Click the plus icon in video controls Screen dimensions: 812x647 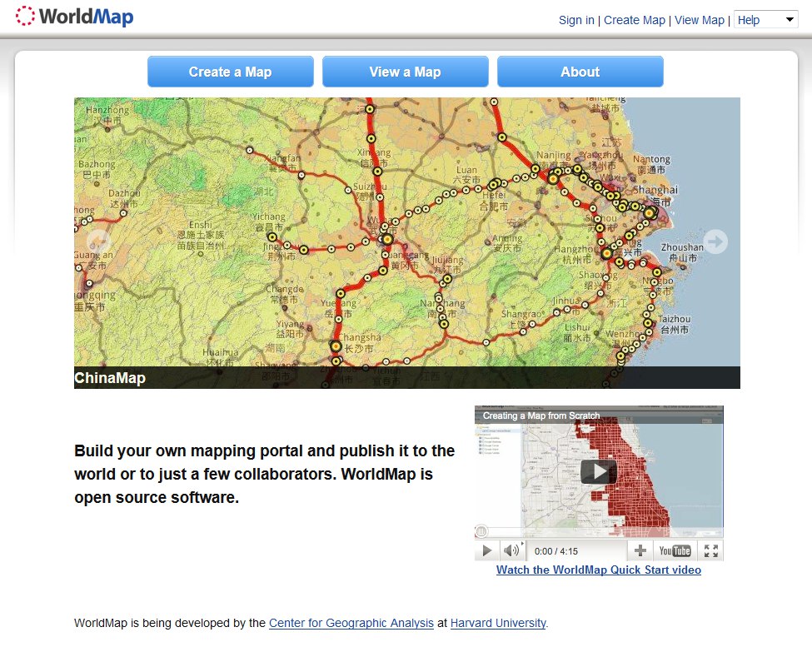pos(640,550)
